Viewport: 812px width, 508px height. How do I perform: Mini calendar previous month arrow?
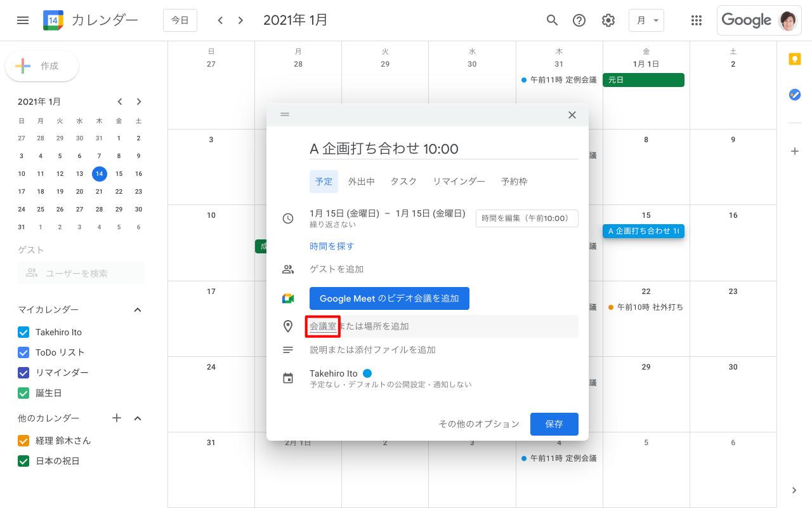[x=119, y=102]
